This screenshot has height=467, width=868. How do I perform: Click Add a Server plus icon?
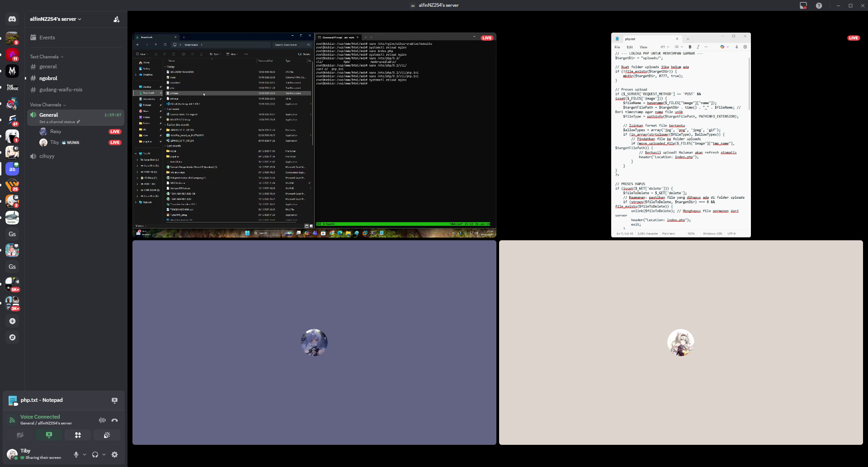(x=12, y=321)
